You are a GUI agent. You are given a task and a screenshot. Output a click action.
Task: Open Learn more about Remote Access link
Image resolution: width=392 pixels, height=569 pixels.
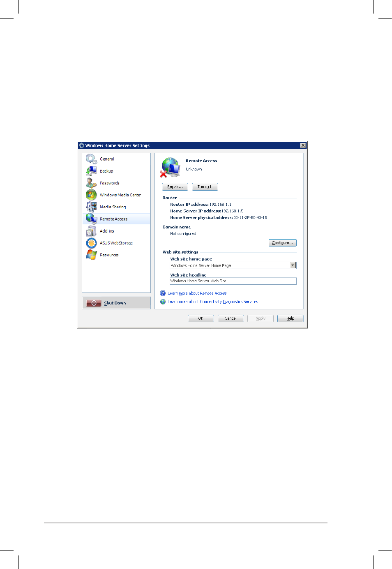pos(197,293)
